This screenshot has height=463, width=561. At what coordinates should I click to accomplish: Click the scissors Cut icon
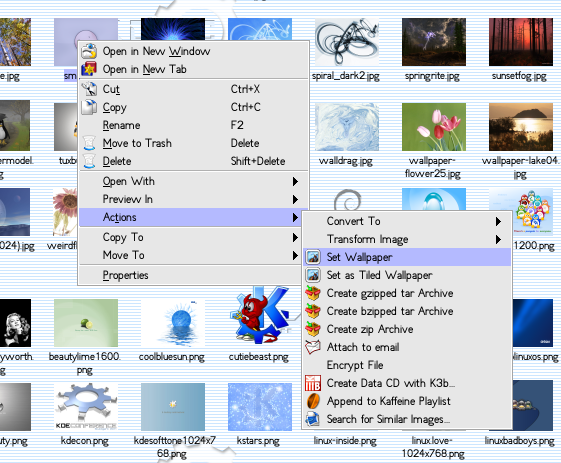[89, 89]
